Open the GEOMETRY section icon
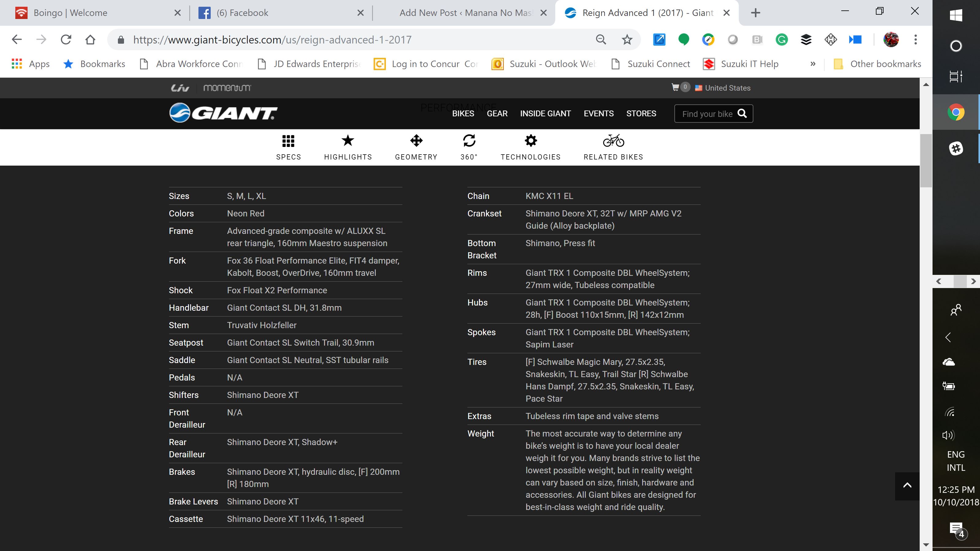Viewport: 980px width, 551px height. [416, 140]
